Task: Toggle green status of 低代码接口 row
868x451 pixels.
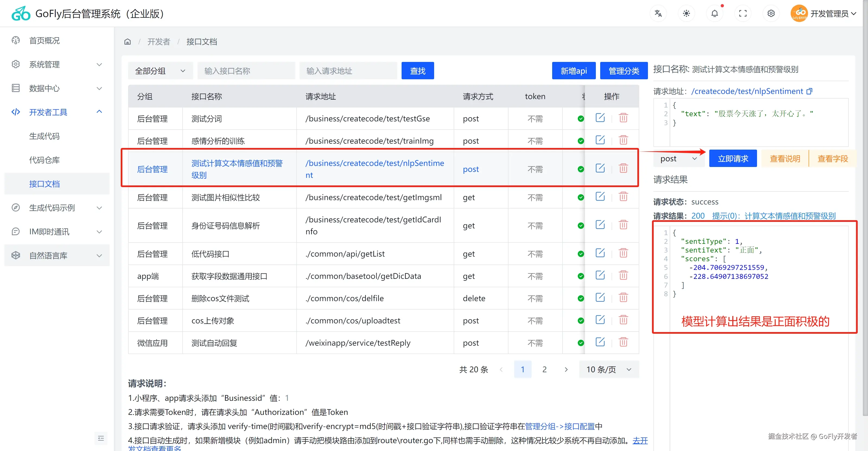Action: (x=581, y=254)
